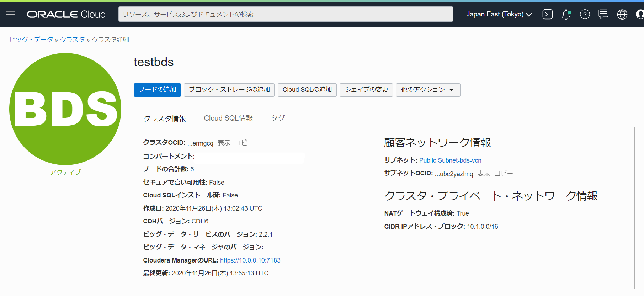The width and height of the screenshot is (644, 296).
Task: Go to クラスタ breadcrumb link
Action: pos(72,39)
